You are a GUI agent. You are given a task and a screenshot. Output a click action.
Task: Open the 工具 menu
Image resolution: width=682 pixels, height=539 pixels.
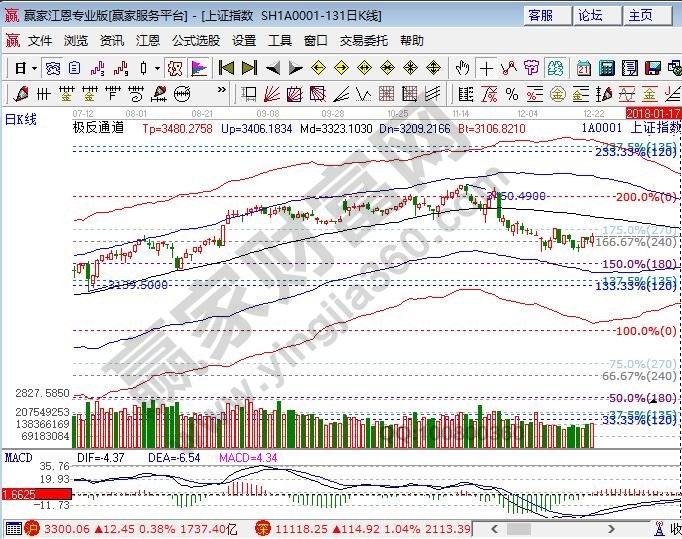click(280, 40)
